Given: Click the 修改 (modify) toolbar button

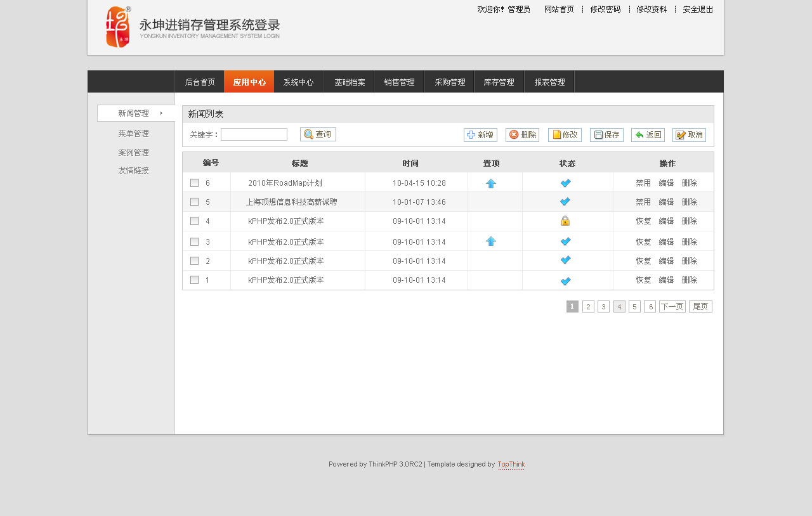Looking at the screenshot, I should (x=565, y=135).
